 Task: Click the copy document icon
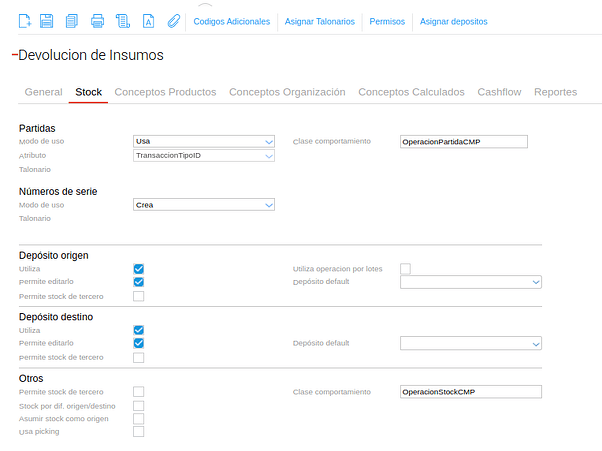pos(71,20)
